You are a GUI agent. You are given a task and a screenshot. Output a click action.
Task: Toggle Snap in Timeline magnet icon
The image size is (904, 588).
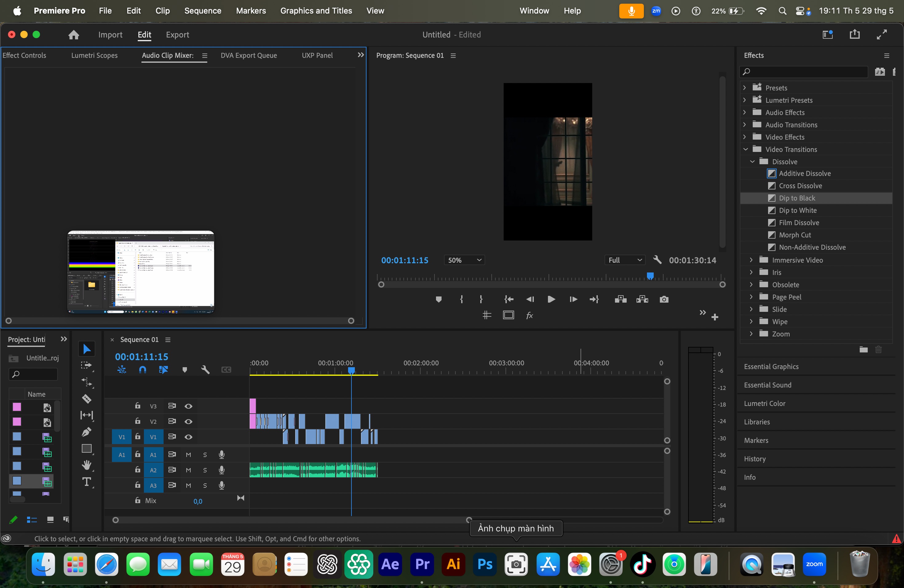click(142, 370)
